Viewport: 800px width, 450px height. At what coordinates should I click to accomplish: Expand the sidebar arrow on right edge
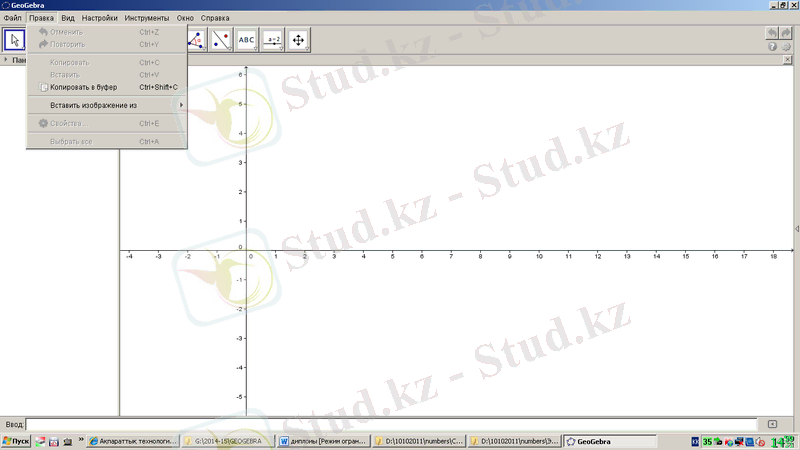(x=797, y=229)
